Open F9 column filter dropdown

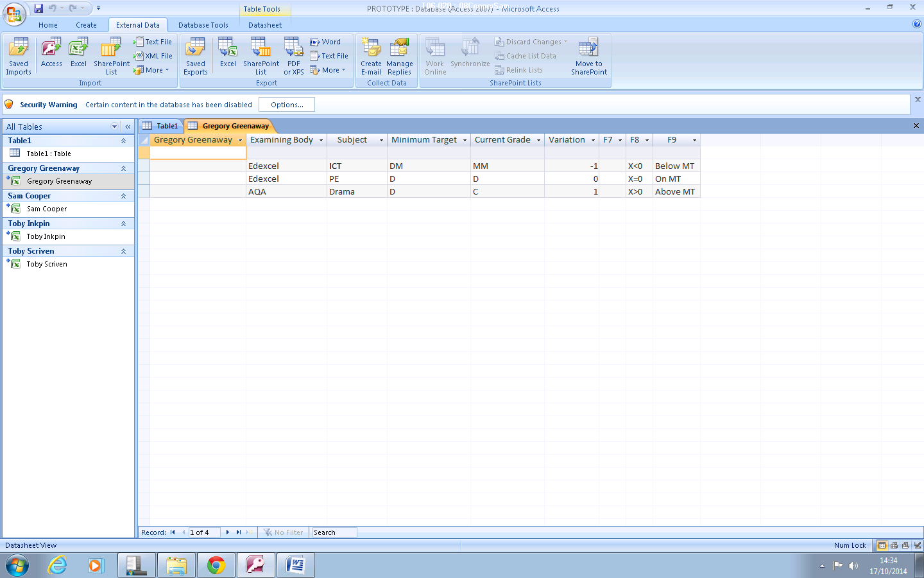coord(694,140)
